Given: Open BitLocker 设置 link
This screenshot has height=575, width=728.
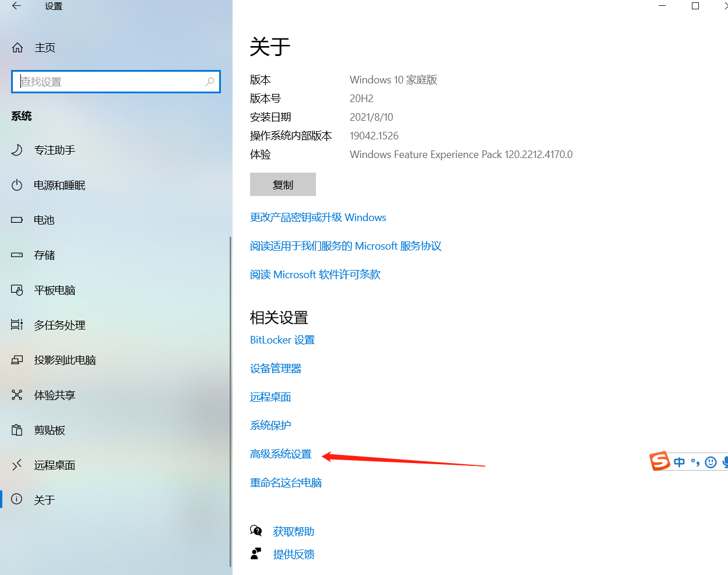Looking at the screenshot, I should coord(282,339).
